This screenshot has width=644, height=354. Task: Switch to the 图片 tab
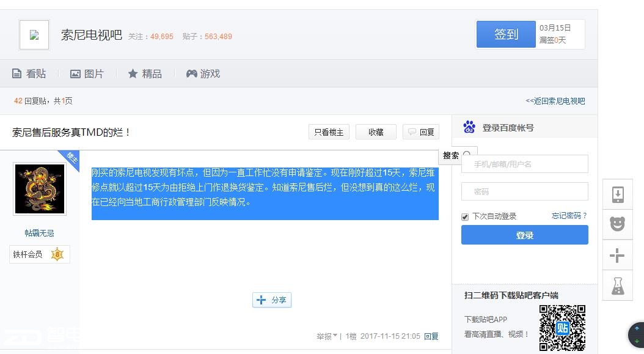coord(87,73)
